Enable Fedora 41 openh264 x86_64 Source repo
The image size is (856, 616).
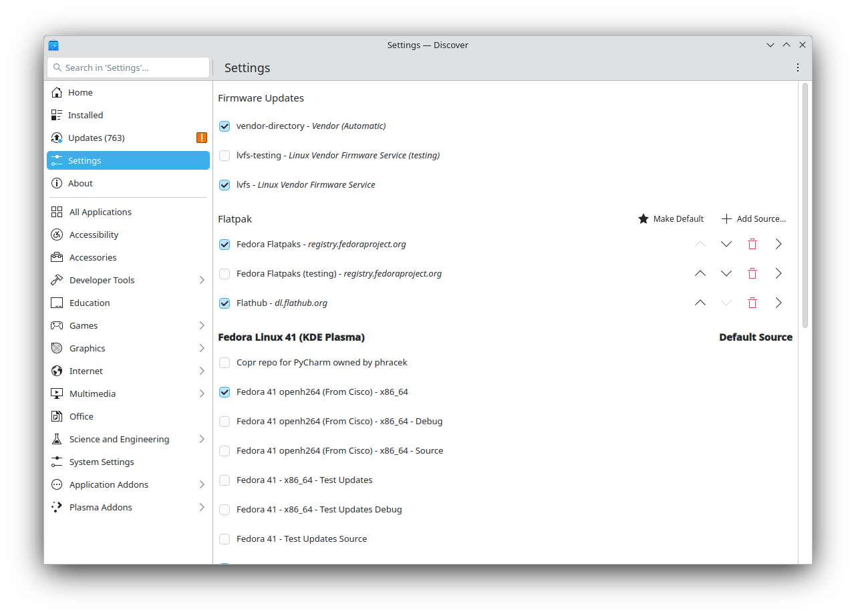[225, 451]
